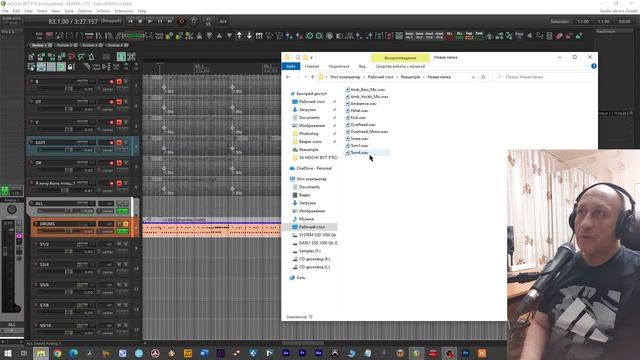Click the master pan knob in mixer

pos(12,210)
